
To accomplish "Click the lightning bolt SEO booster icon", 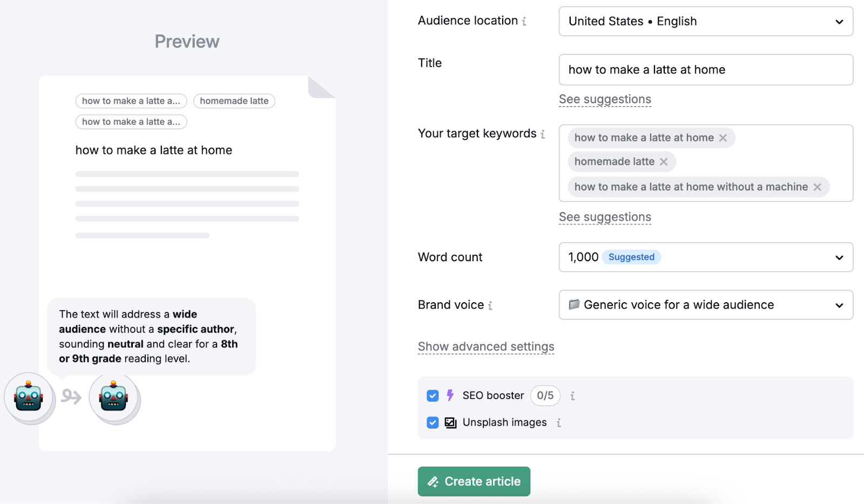I will [450, 396].
